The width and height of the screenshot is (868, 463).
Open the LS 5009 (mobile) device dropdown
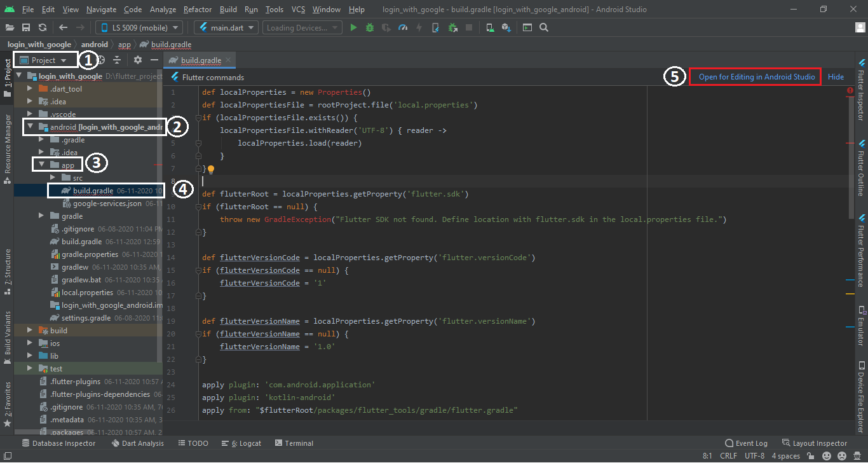point(139,27)
